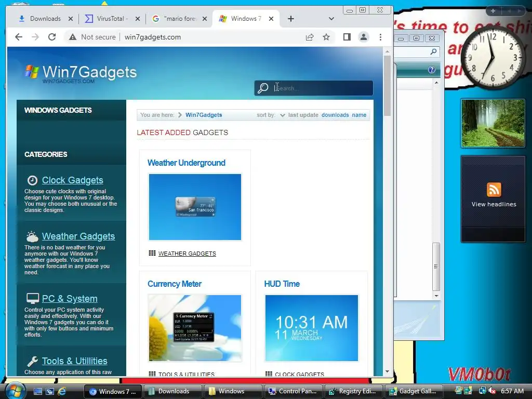Close the Downloads tab
This screenshot has width=532, height=399.
pyautogui.click(x=71, y=19)
